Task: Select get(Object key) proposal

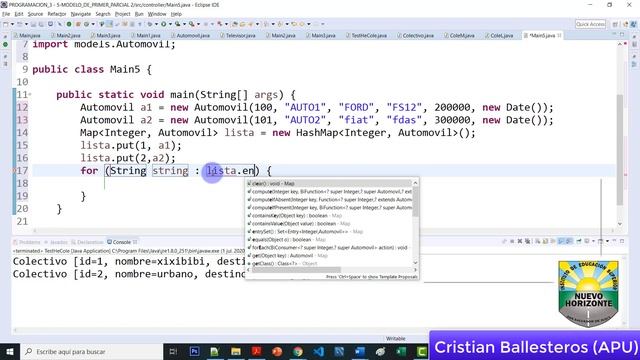Action: (329, 256)
